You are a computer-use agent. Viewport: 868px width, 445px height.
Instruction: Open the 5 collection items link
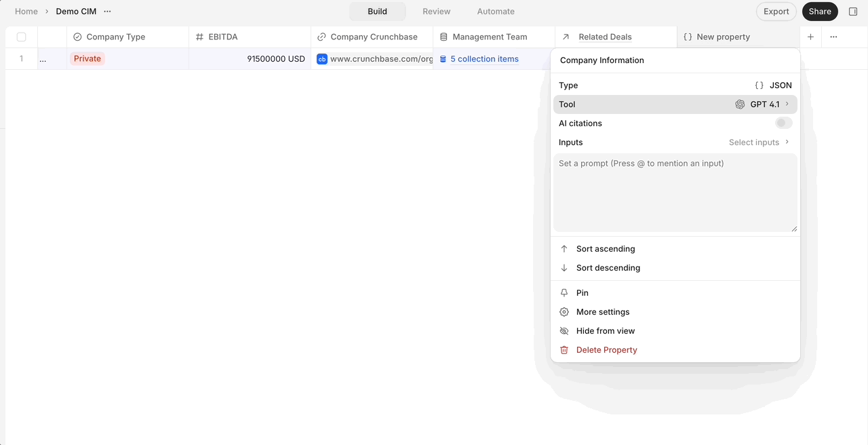[484, 59]
